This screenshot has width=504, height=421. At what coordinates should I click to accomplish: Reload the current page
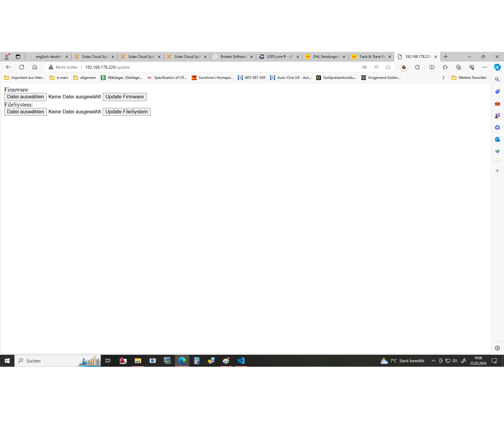coord(22,67)
